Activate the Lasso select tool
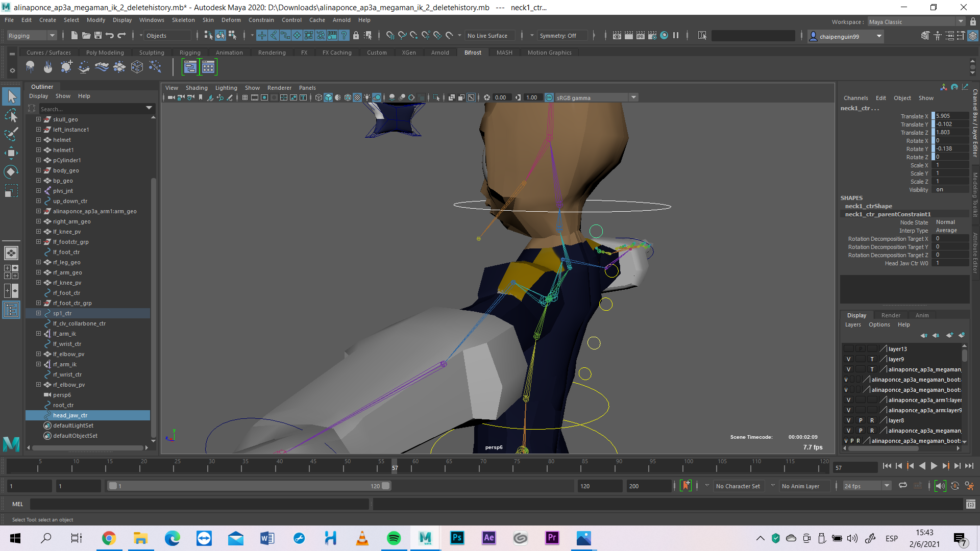 coord(11,116)
